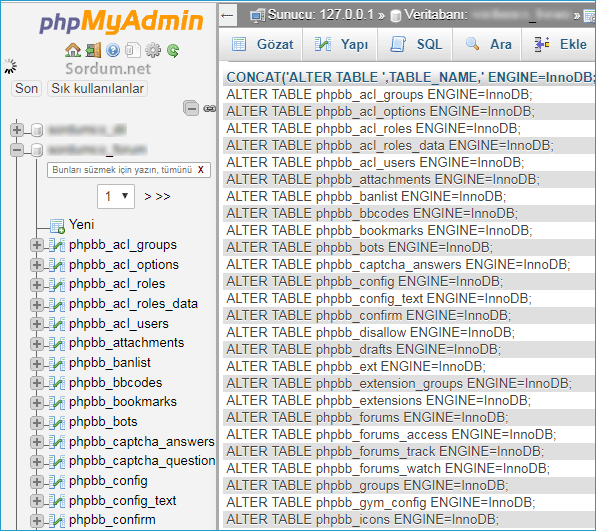
Task: Click the server icon beside Sunucu
Action: point(257,16)
